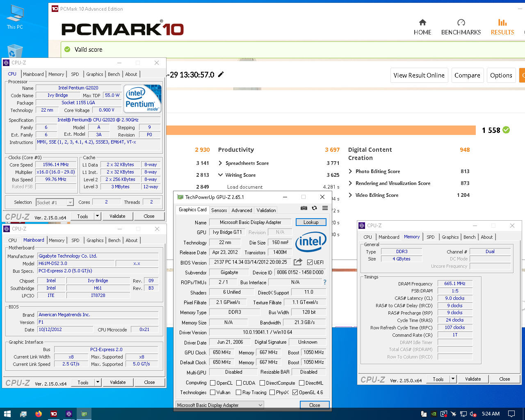Click the green valid score checkmark icon
The height and width of the screenshot is (420, 525).
pos(67,49)
